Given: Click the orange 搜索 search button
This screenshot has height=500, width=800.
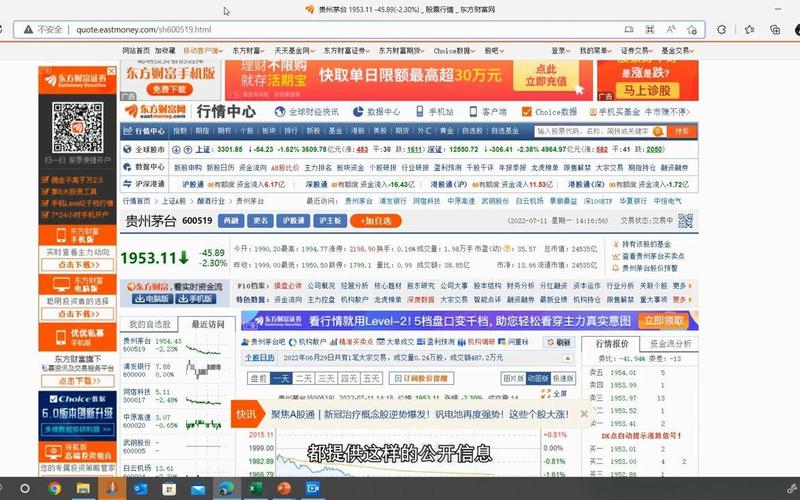Looking at the screenshot, I should [x=682, y=131].
